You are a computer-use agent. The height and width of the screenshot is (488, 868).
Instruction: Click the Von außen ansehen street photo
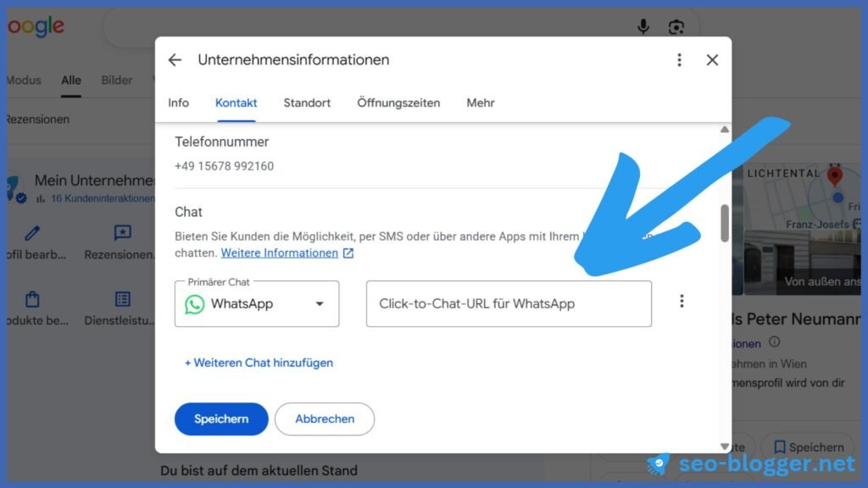point(802,263)
